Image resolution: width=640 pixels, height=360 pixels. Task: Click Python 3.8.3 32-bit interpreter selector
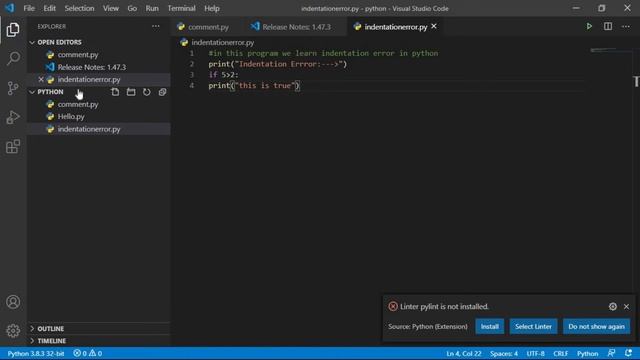pos(36,353)
